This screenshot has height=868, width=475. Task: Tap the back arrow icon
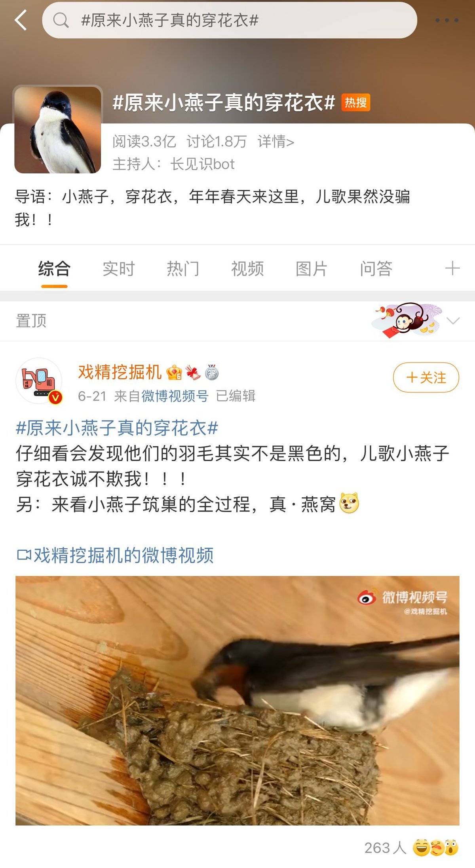tap(21, 20)
